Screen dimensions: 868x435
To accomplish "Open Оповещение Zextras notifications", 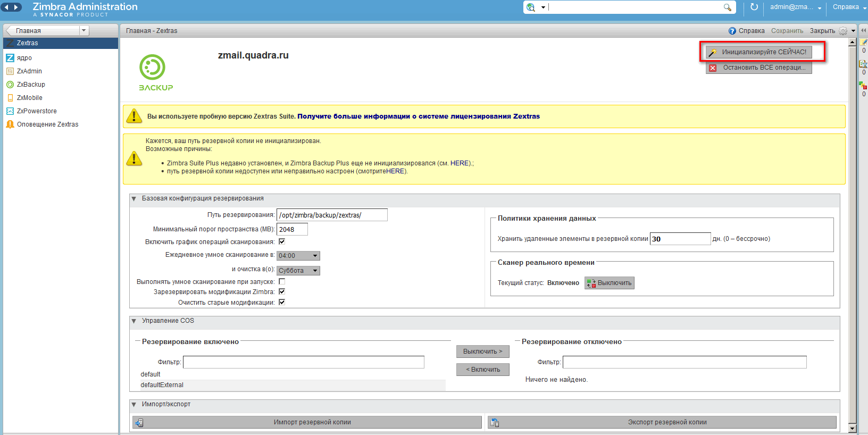I will pos(48,124).
